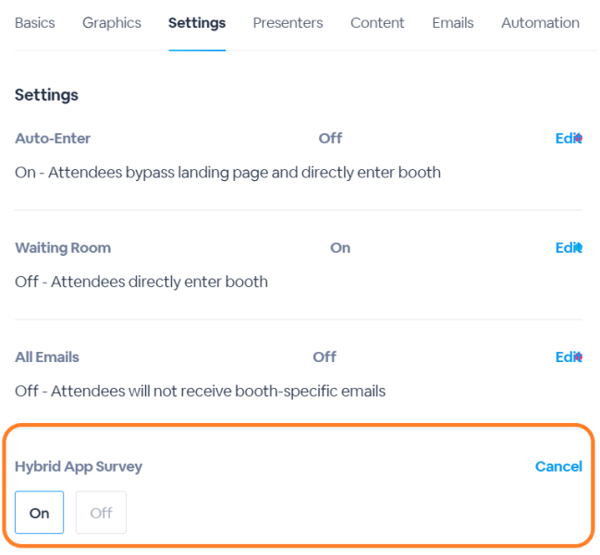This screenshot has width=600, height=555.
Task: Click the Settings section heading
Action: [x=46, y=95]
